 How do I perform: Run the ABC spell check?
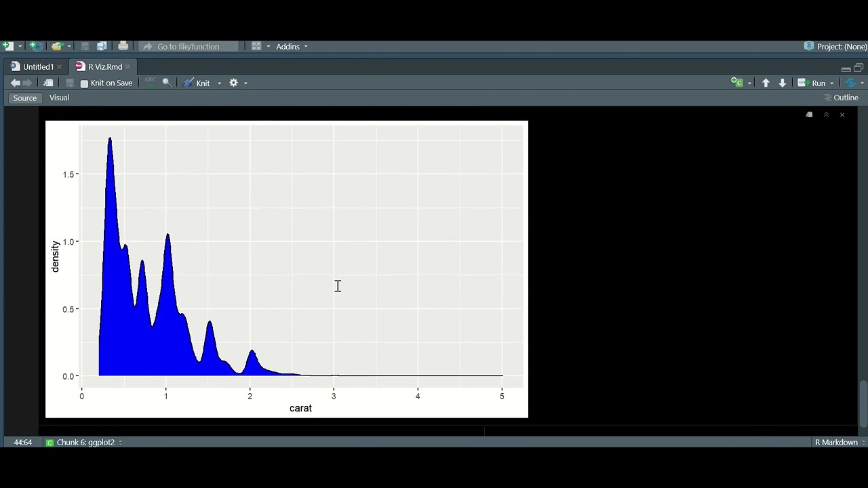[x=150, y=82]
